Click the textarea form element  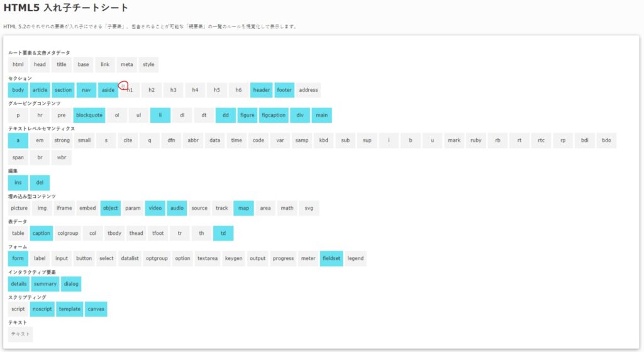tap(207, 258)
